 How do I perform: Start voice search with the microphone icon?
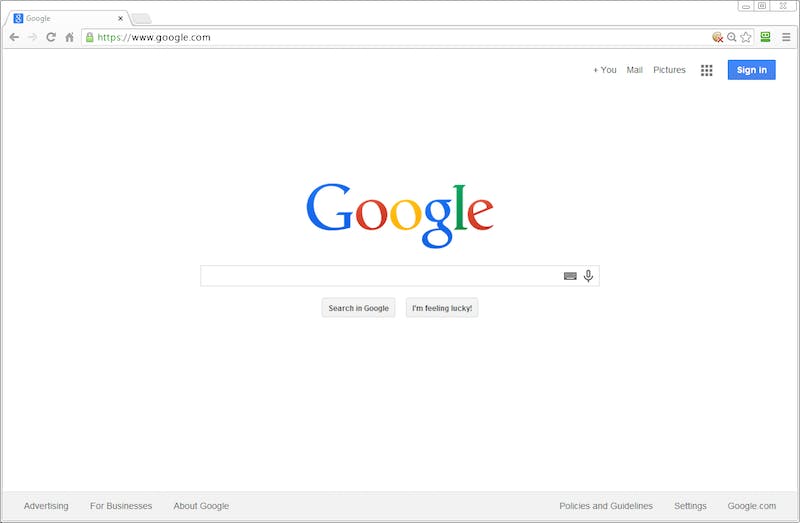pos(588,276)
